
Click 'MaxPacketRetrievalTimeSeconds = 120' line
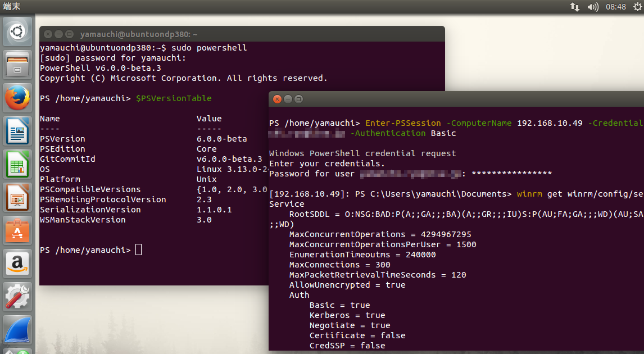pos(378,275)
